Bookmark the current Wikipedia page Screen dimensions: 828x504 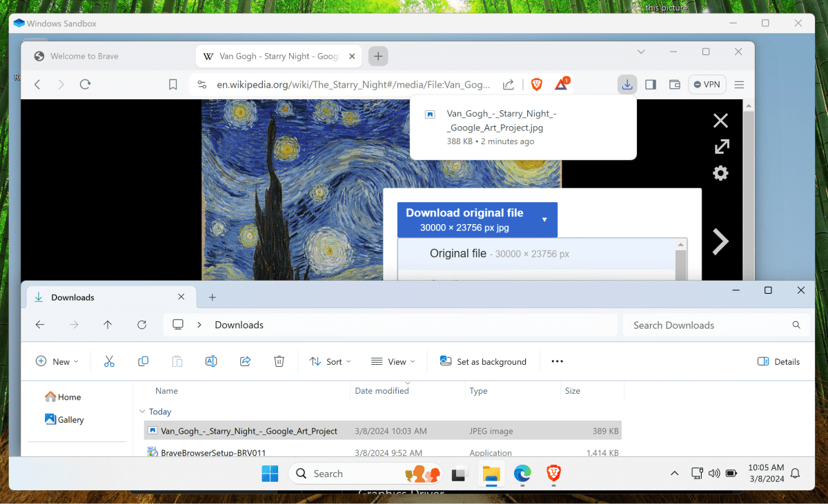coord(172,84)
